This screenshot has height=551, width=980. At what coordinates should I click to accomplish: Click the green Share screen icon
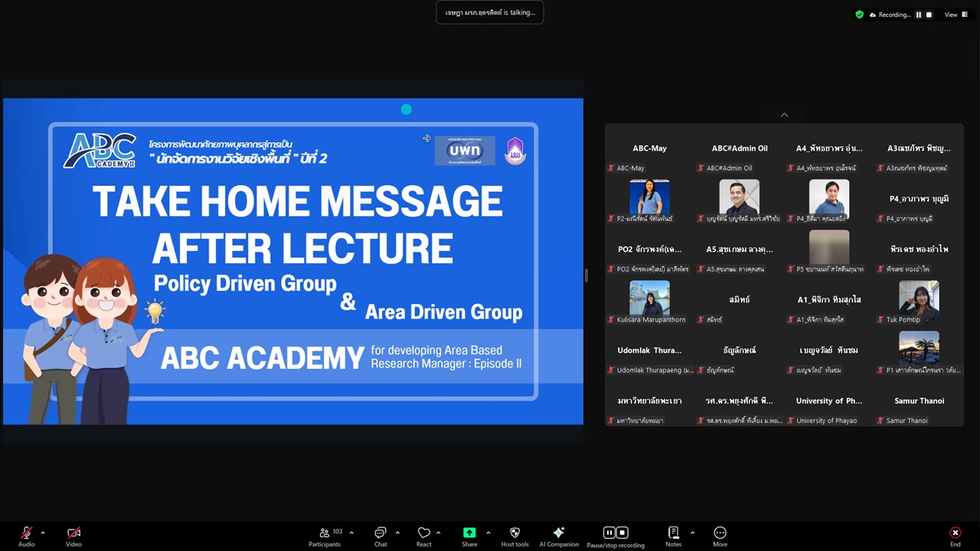[x=469, y=533]
